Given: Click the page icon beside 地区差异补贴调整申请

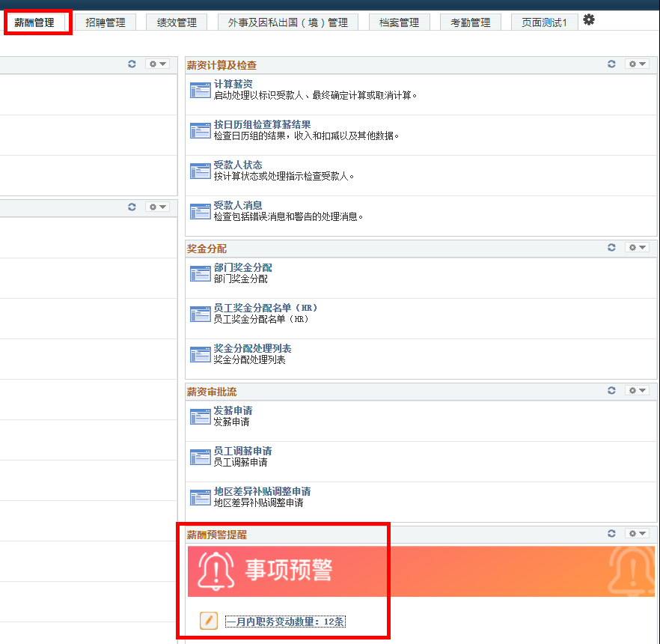Looking at the screenshot, I should tap(201, 497).
